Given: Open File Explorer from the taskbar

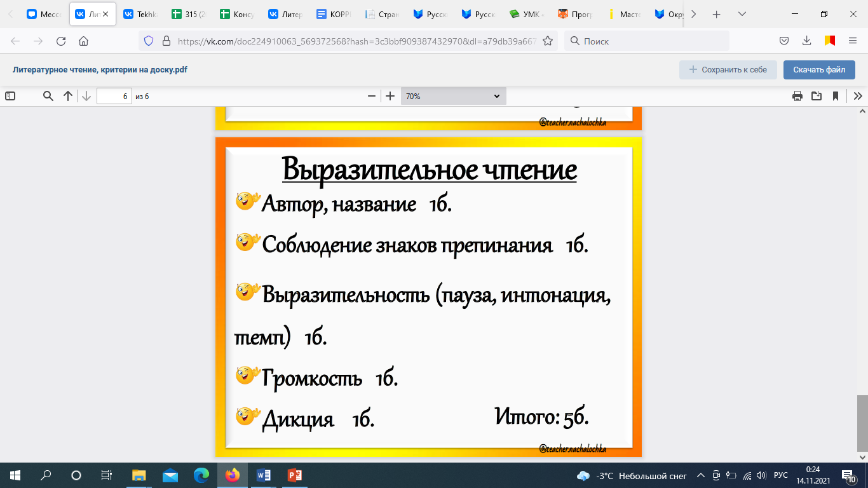Looking at the screenshot, I should tap(139, 475).
